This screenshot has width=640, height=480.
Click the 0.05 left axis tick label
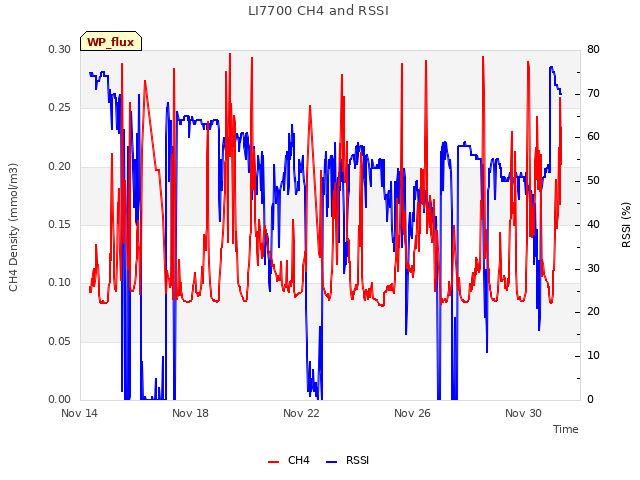[60, 341]
